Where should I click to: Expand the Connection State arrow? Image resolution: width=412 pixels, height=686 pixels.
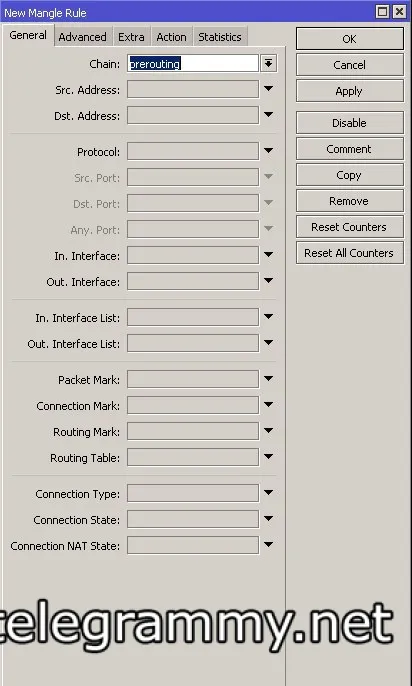coord(269,519)
